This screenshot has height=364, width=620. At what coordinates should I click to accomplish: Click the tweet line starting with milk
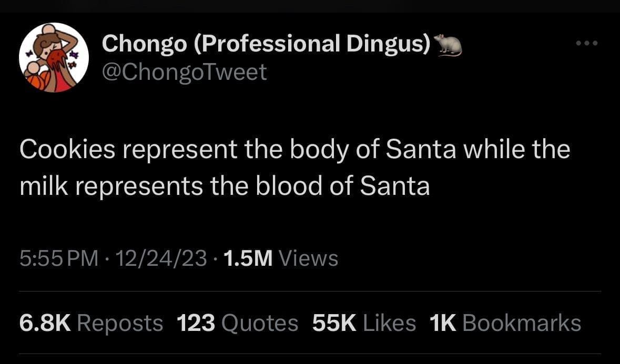tap(225, 186)
